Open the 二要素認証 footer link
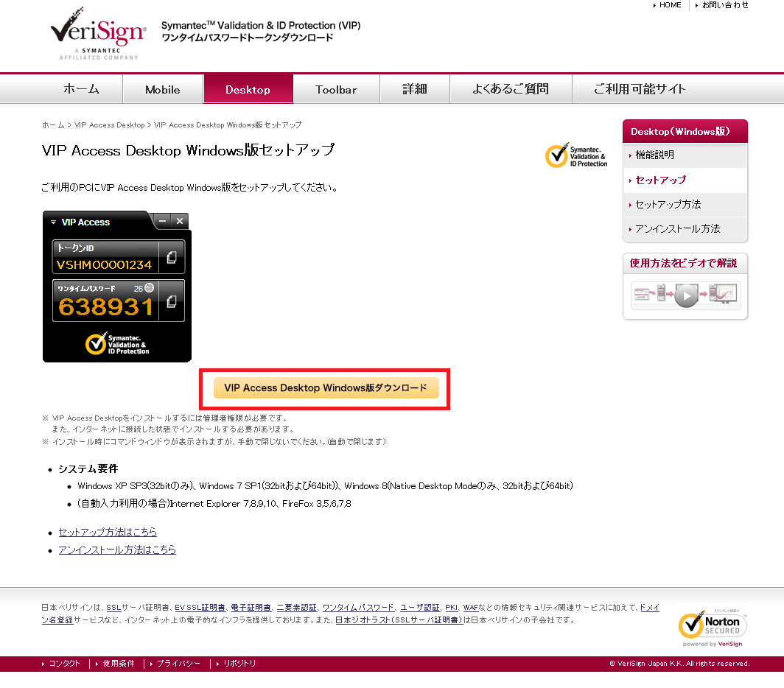Screen dimensions: 784x688 pos(296,608)
